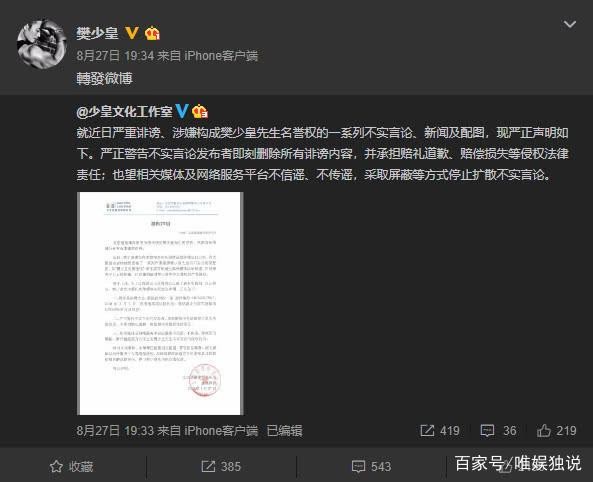Viewport: 593px width, 482px height.
Task: Click the yellow V verification badge
Action: click(x=132, y=33)
